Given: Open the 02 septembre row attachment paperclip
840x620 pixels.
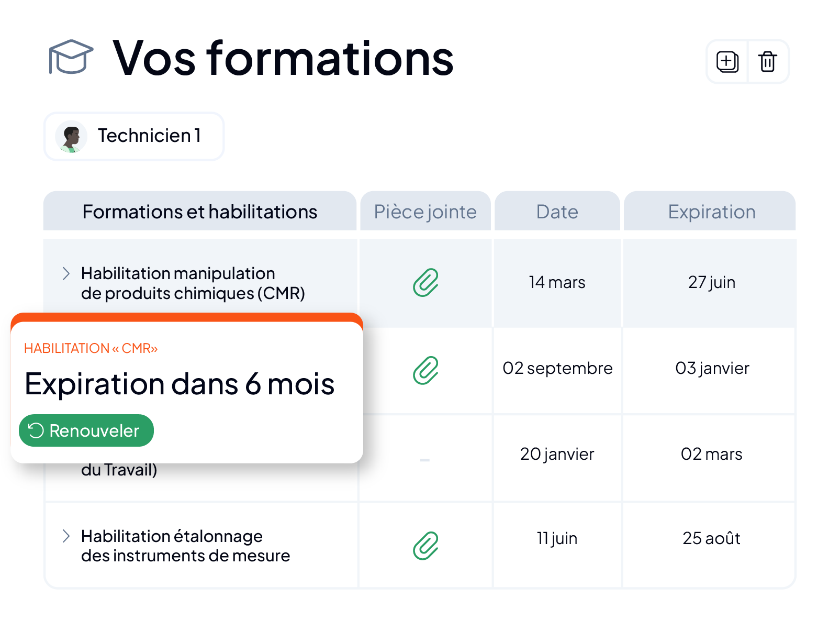Looking at the screenshot, I should tap(425, 370).
